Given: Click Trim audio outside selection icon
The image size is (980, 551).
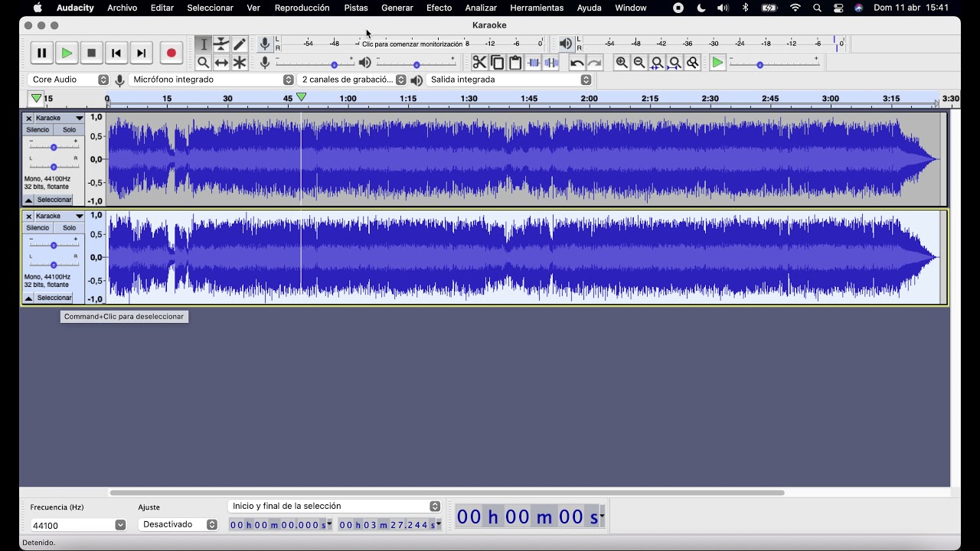Looking at the screenshot, I should pyautogui.click(x=534, y=63).
